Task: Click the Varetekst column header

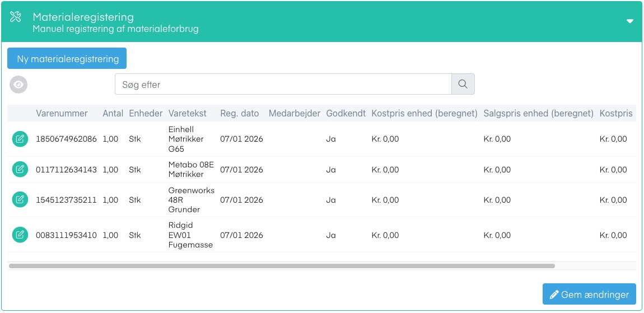Action: point(187,113)
